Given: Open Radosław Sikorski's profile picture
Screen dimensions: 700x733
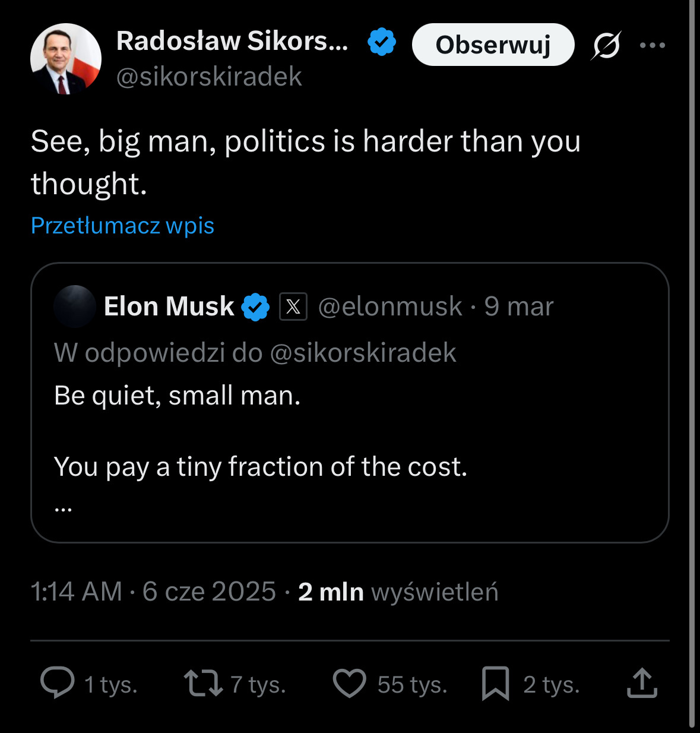Looking at the screenshot, I should tap(66, 59).
